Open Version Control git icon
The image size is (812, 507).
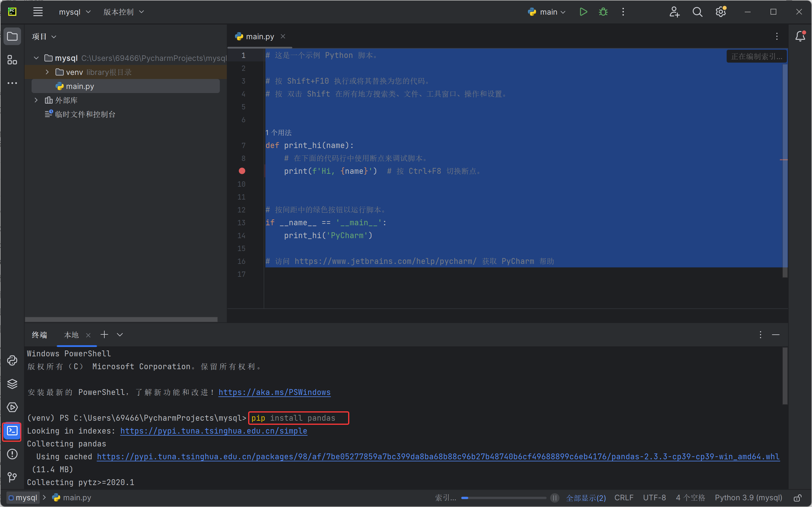tap(12, 477)
